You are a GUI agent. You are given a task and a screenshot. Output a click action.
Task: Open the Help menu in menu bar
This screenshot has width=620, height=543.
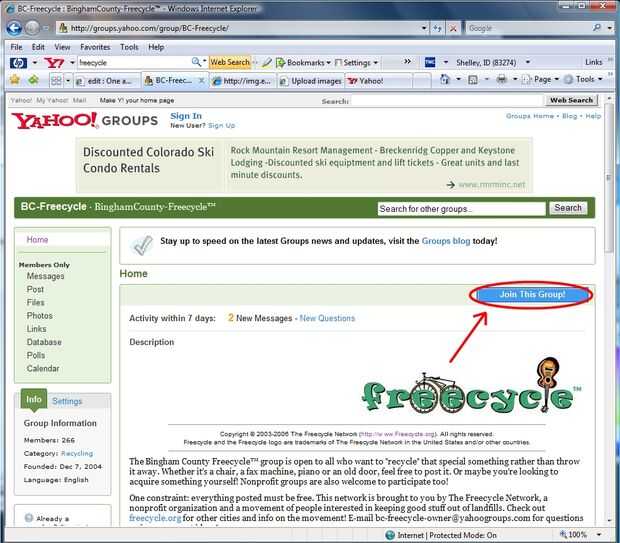[x=156, y=47]
